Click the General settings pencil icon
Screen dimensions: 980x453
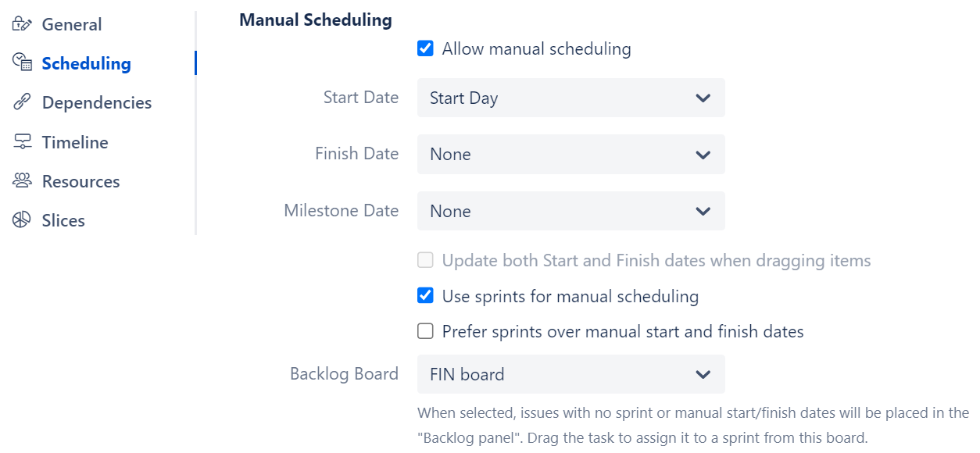tap(22, 23)
